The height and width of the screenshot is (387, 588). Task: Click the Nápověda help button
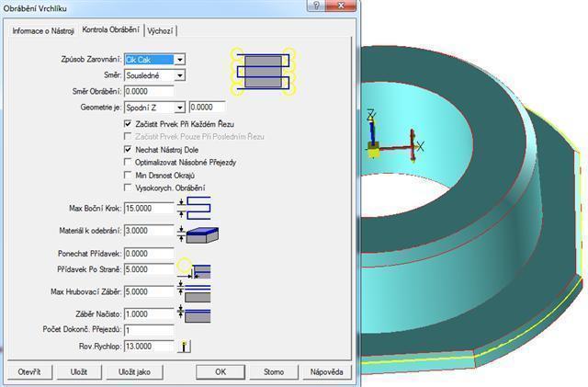[x=326, y=372]
